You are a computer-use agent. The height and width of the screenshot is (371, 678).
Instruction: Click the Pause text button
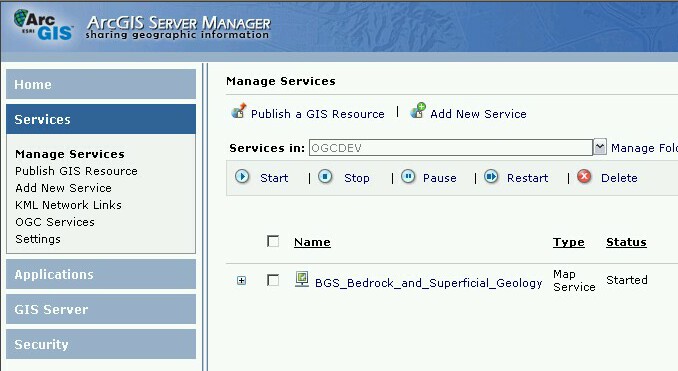(439, 178)
